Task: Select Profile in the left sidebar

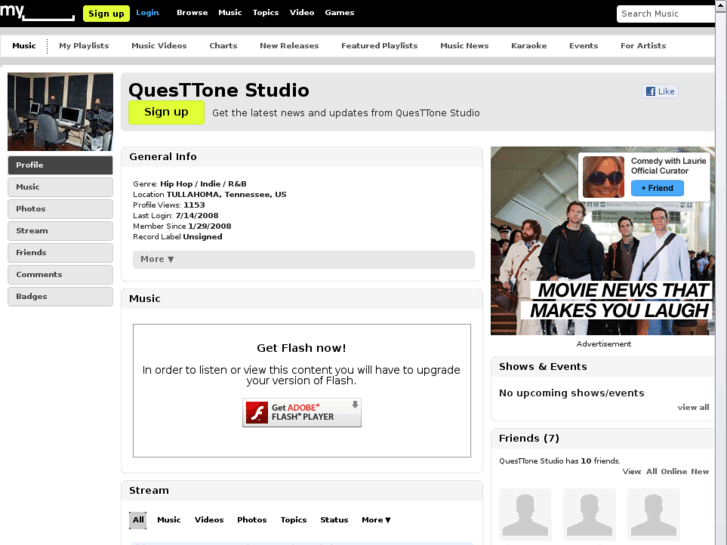Action: coord(60,165)
